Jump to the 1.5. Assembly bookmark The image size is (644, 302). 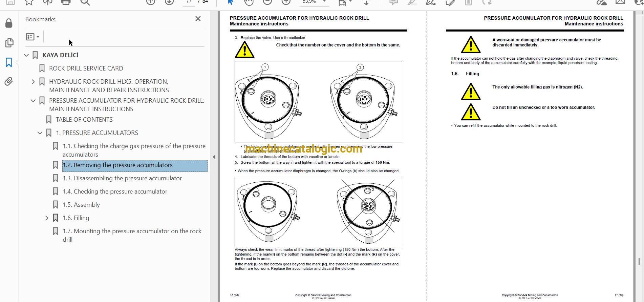[x=81, y=205]
